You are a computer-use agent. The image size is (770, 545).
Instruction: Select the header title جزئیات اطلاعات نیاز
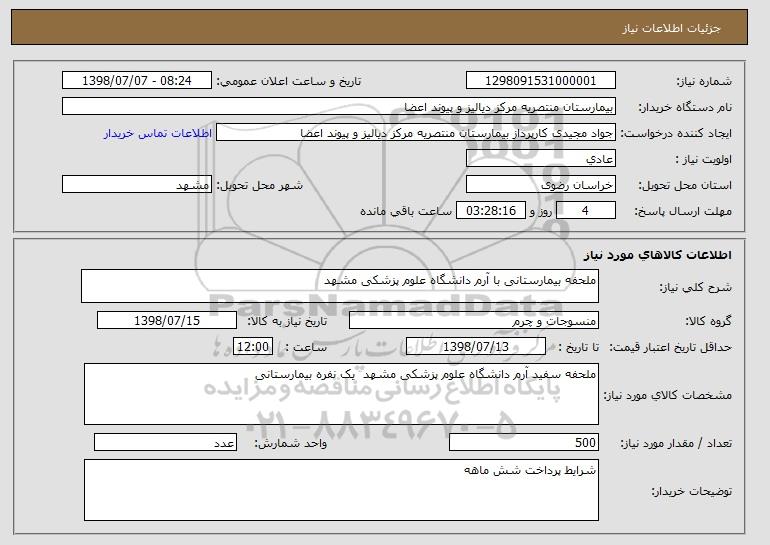click(x=671, y=28)
